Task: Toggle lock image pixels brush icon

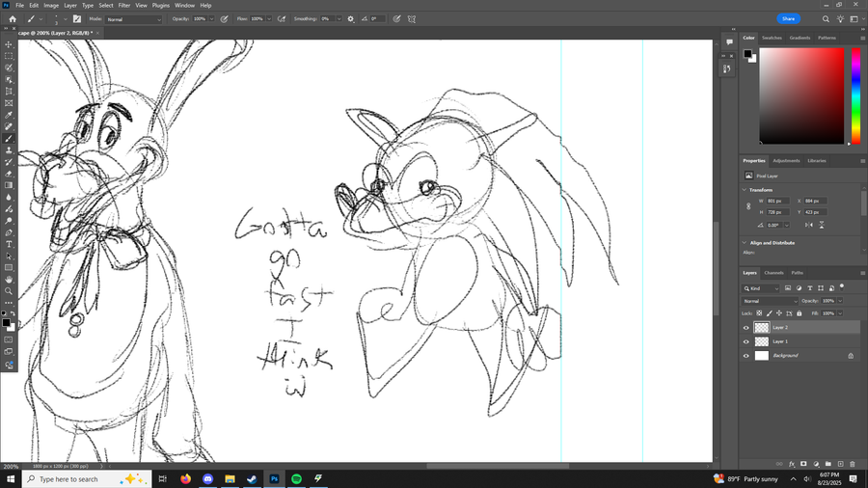Action: point(770,313)
